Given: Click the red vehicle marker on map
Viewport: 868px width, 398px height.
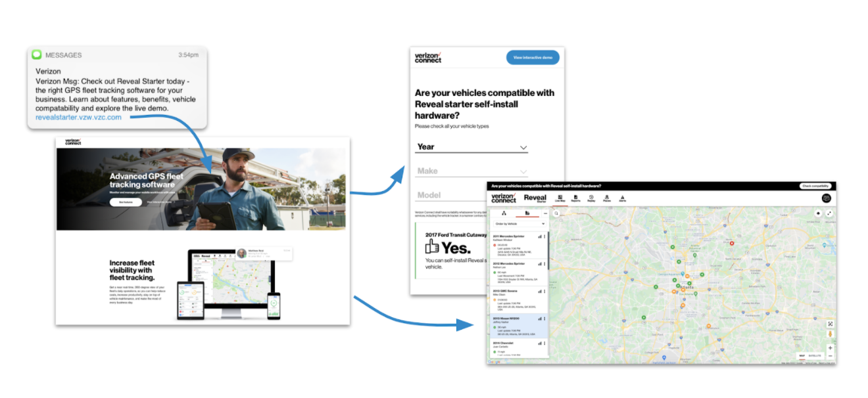Looking at the screenshot, I should (732, 244).
